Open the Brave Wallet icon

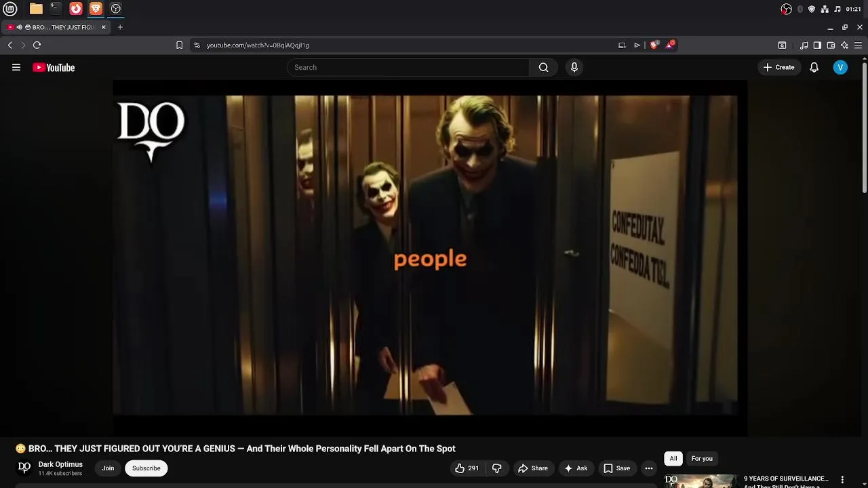[831, 45]
